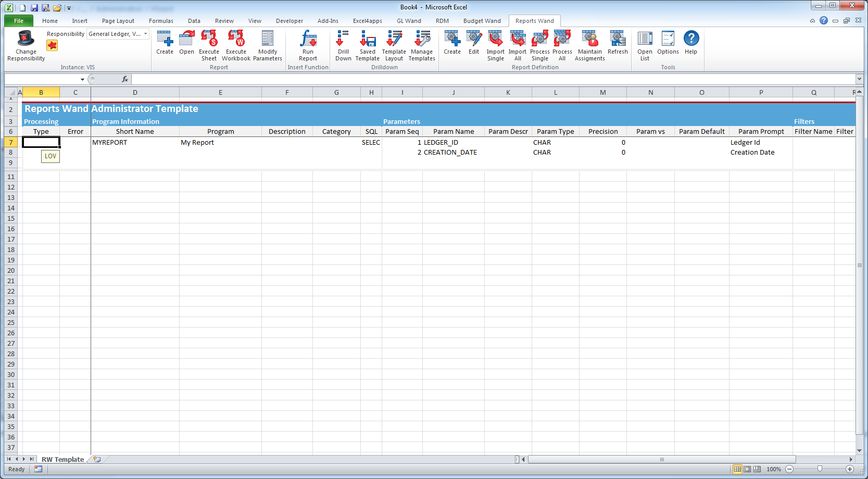Viewport: 868px width, 479px height.
Task: Click the Excel Help question mark
Action: click(823, 20)
